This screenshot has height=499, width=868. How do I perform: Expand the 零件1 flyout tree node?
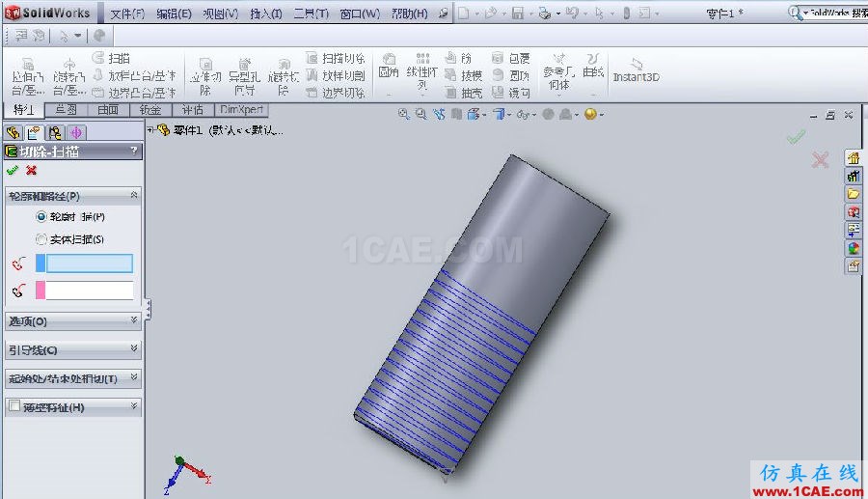pyautogui.click(x=149, y=129)
